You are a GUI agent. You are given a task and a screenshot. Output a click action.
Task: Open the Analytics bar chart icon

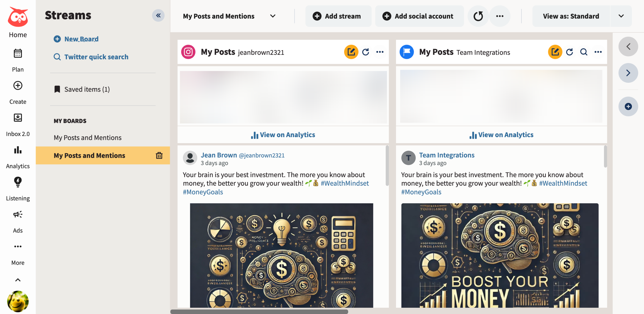(x=18, y=150)
